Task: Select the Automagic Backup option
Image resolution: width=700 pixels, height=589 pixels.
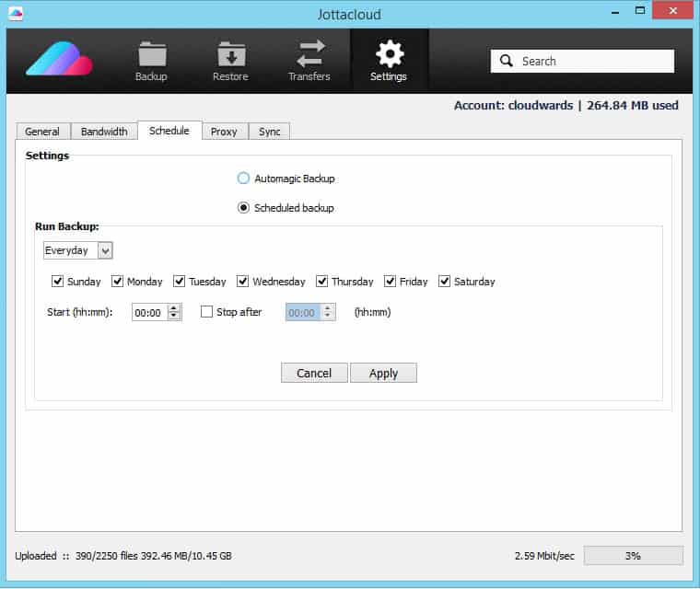Action: click(x=243, y=179)
